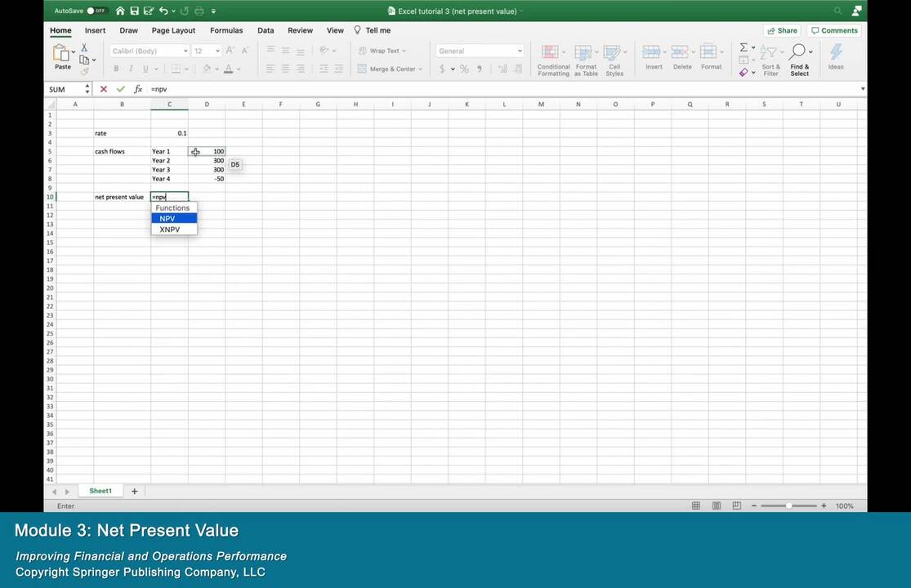Click the Home icon in title bar

(x=120, y=11)
